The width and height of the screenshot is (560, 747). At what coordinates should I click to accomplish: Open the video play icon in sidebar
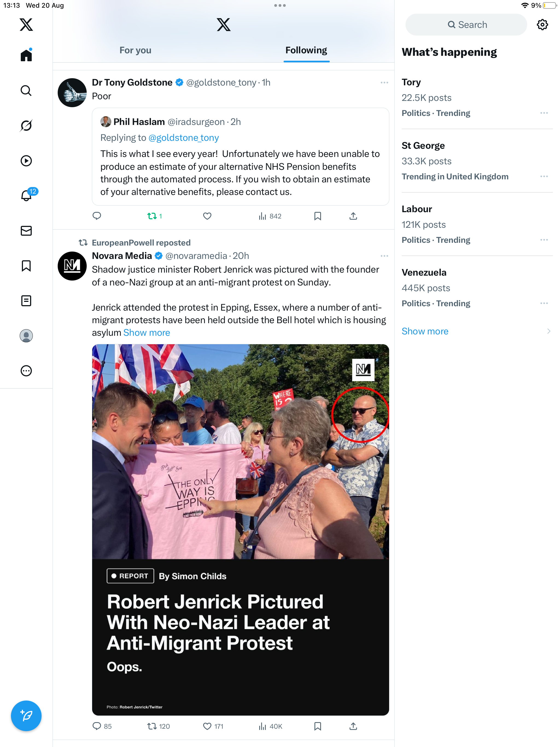(26, 161)
